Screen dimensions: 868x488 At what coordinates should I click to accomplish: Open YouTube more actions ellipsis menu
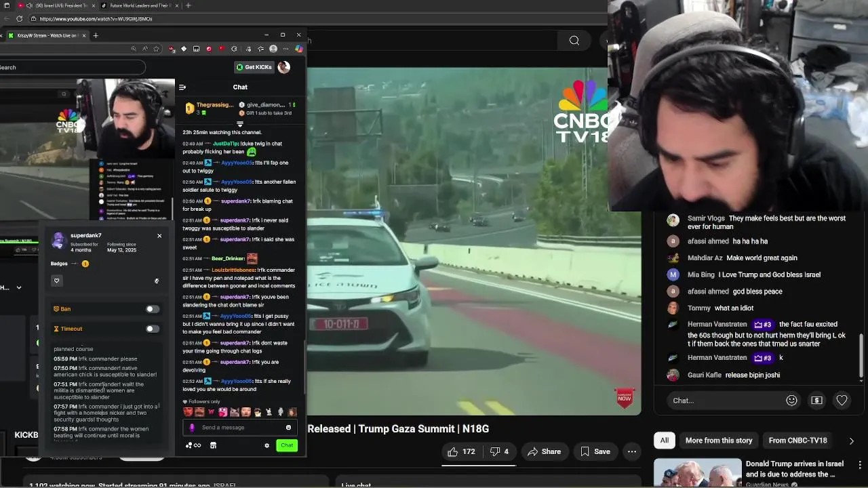click(632, 451)
